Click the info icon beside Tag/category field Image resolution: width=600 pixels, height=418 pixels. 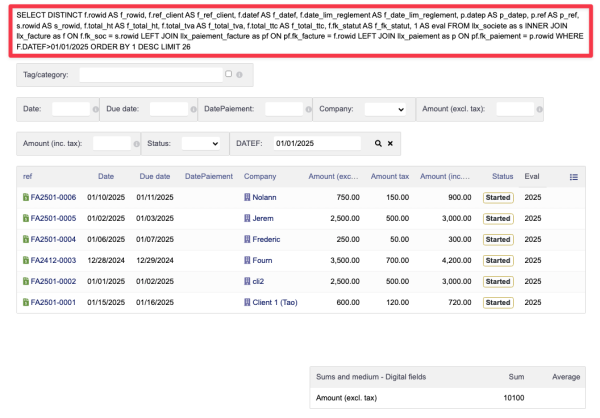237,74
